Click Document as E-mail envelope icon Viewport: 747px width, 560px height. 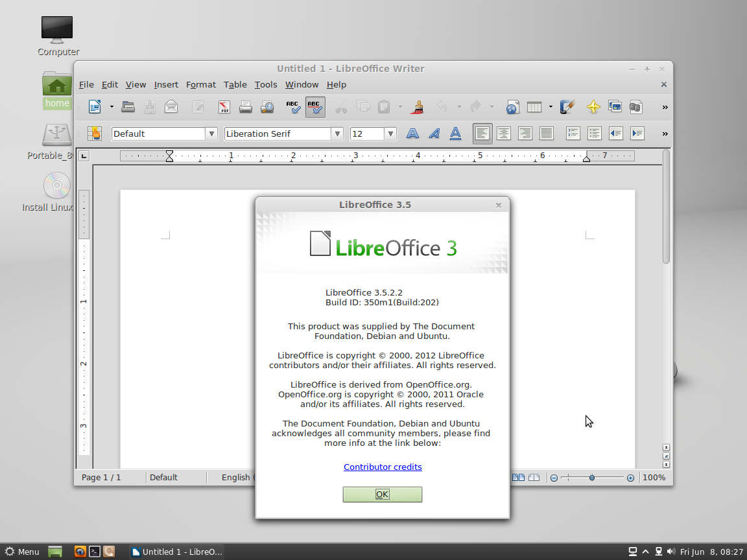click(171, 107)
